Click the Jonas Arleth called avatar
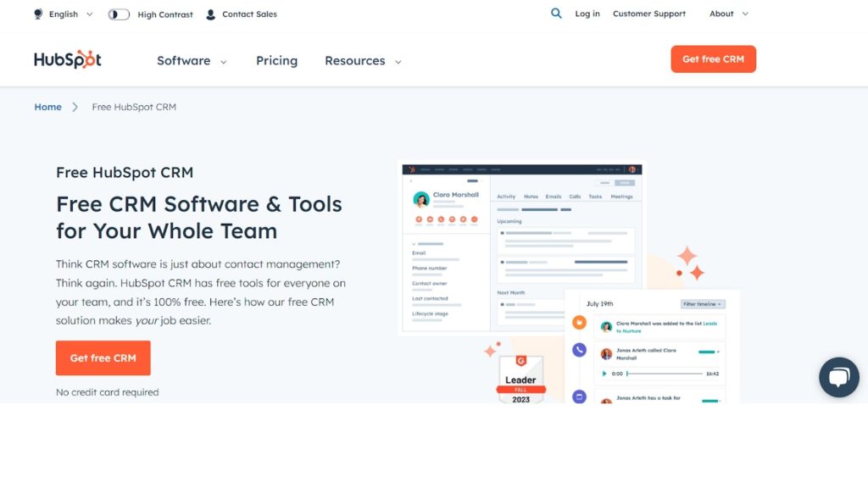 pyautogui.click(x=606, y=353)
